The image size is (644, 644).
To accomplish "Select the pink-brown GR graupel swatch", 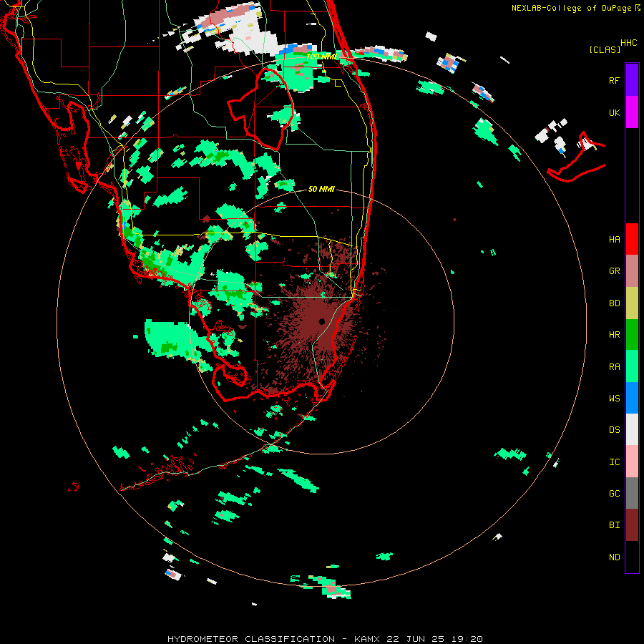I will point(632,271).
